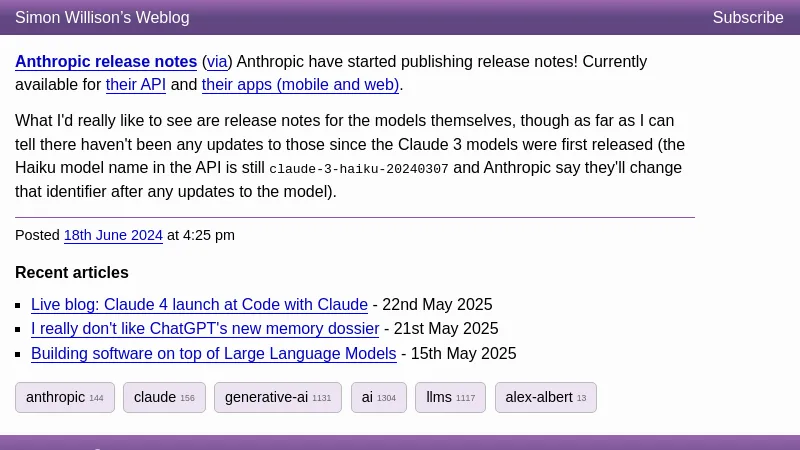The image size is (800, 450).
Task: Open the Anthropic release notes title link
Action: pyautogui.click(x=106, y=62)
